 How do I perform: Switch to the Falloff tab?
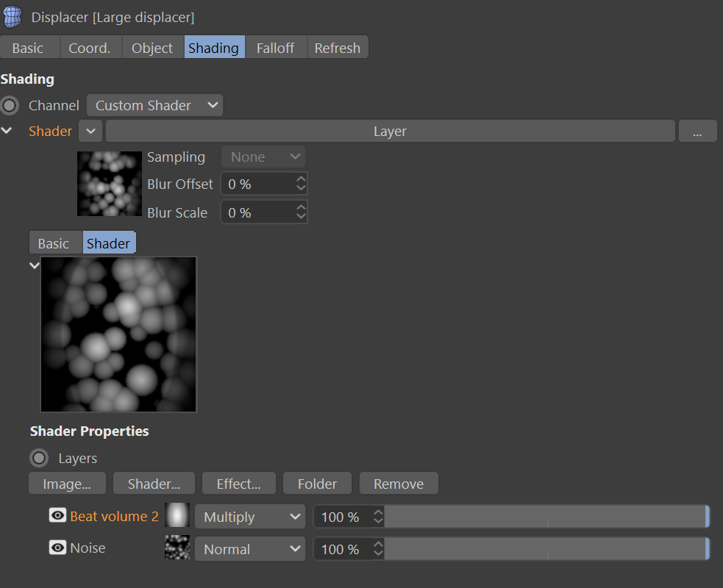click(x=275, y=48)
